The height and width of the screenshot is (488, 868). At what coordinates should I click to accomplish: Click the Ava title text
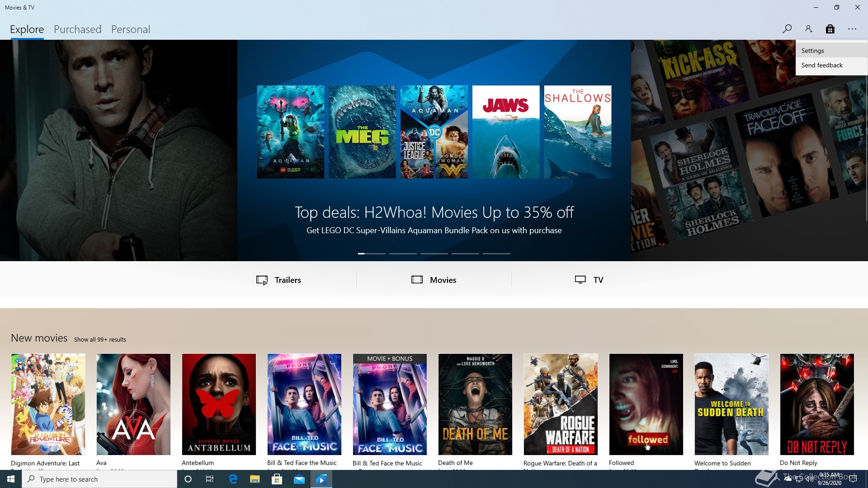101,463
